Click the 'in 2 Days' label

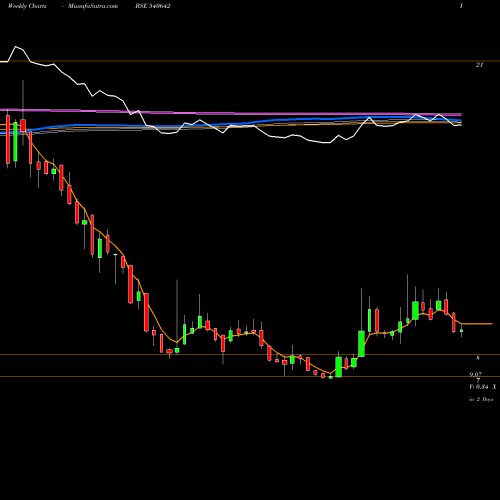481,399
